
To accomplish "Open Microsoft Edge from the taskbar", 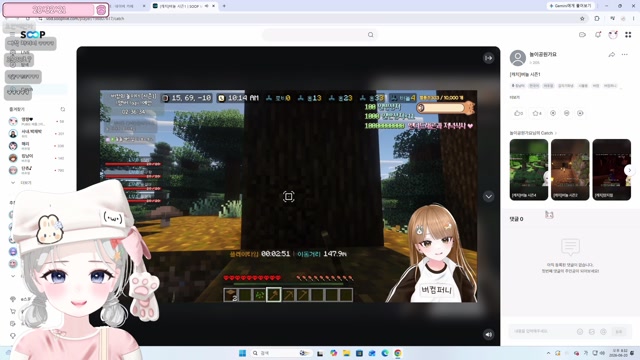I will tap(385, 353).
